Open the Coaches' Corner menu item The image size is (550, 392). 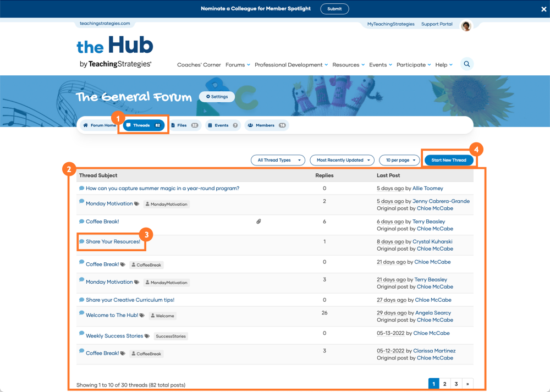pyautogui.click(x=199, y=64)
